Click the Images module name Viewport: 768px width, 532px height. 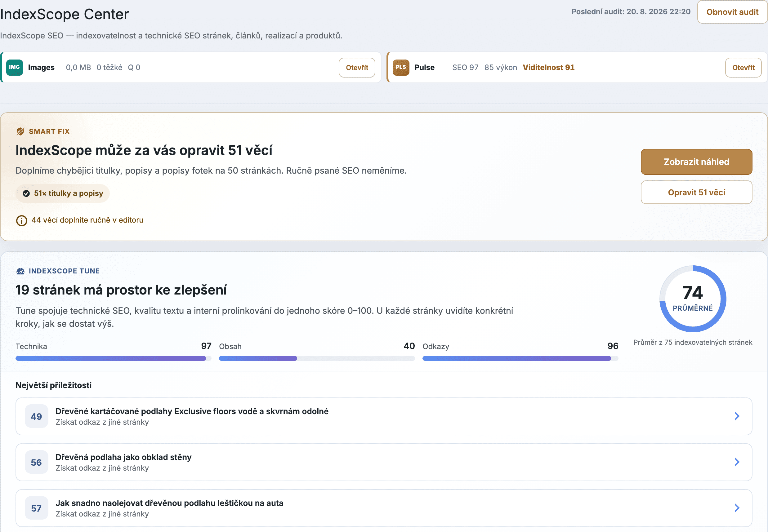41,67
